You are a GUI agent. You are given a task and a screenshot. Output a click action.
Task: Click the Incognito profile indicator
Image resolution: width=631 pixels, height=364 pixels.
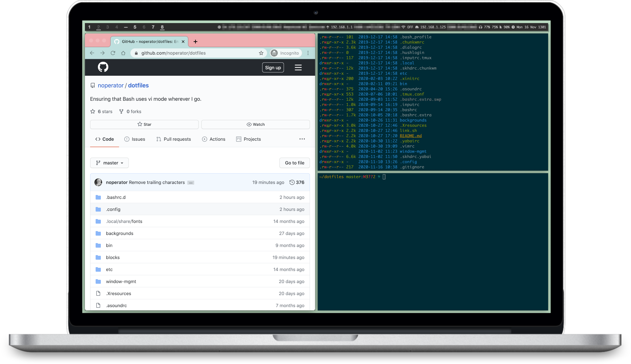(285, 53)
